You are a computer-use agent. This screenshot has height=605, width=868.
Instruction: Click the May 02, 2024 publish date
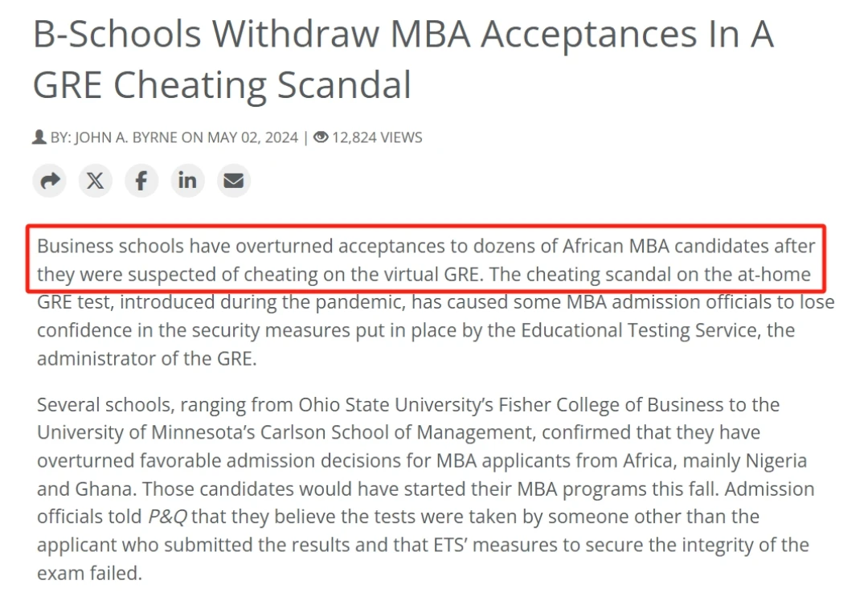pos(253,137)
